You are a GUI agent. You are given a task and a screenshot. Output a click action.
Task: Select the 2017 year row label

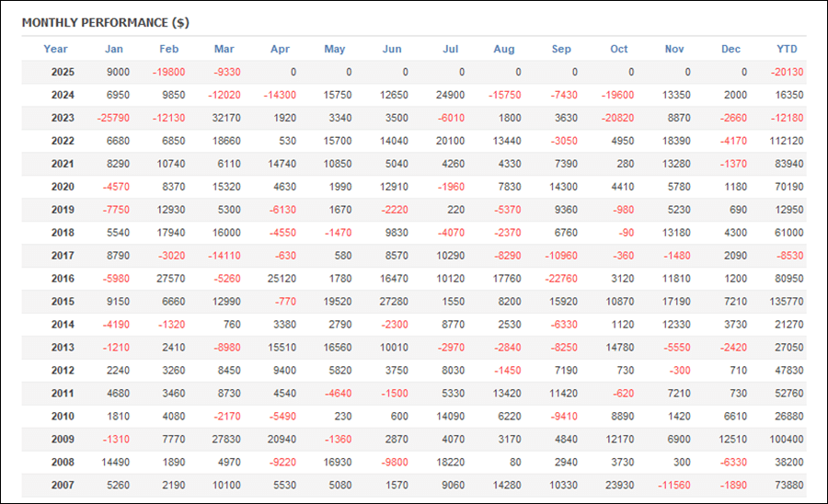[x=63, y=256]
